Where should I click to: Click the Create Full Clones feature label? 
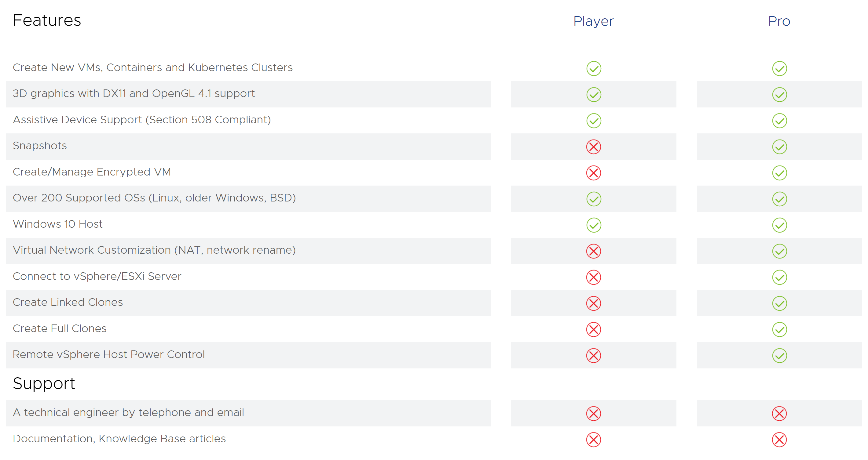click(x=60, y=328)
